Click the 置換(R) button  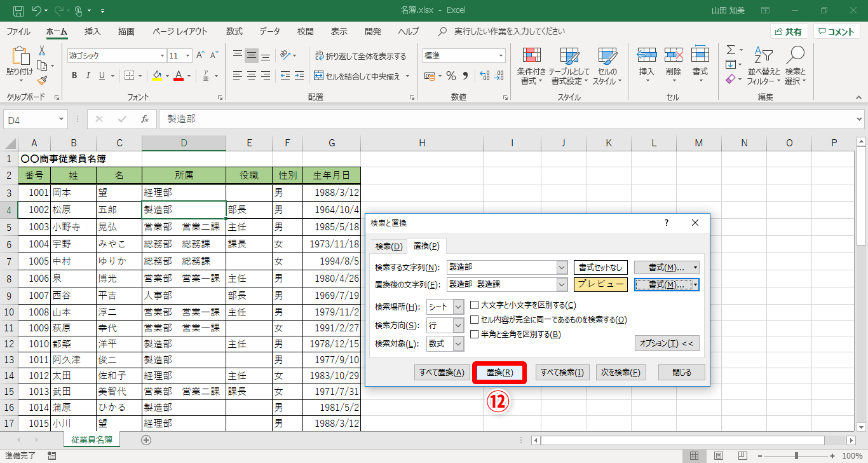pos(500,372)
